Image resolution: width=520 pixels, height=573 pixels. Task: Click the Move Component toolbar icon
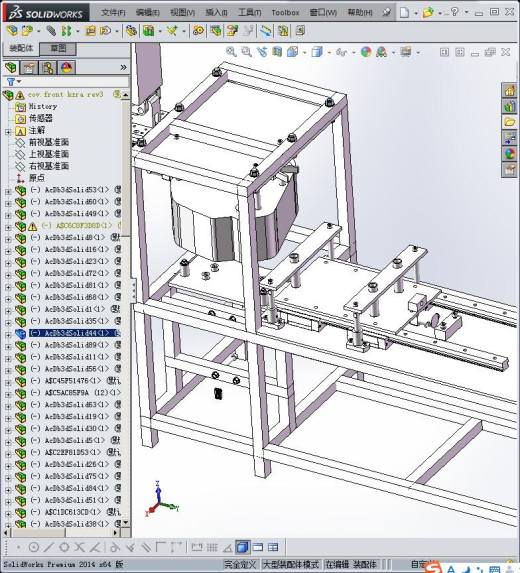(x=105, y=31)
